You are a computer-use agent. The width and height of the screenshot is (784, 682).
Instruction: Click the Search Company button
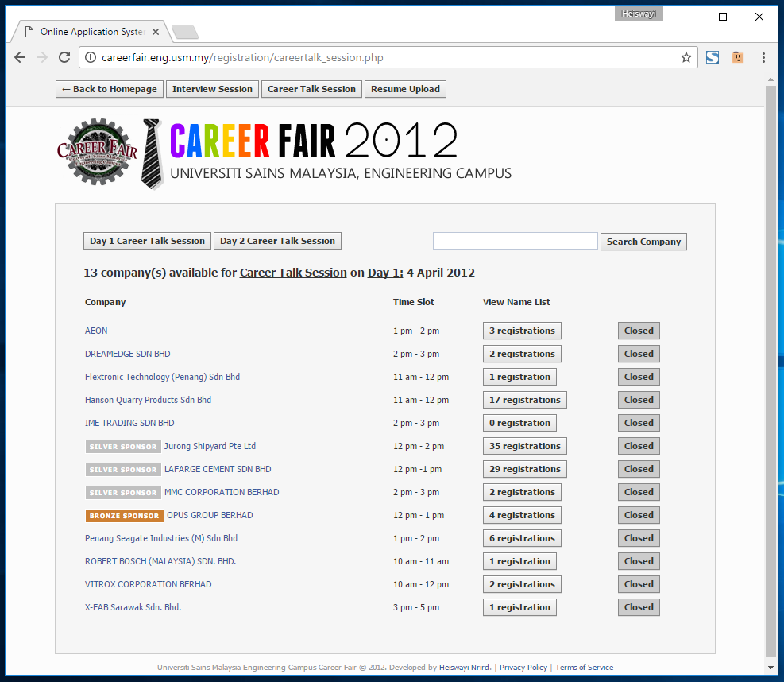point(643,242)
